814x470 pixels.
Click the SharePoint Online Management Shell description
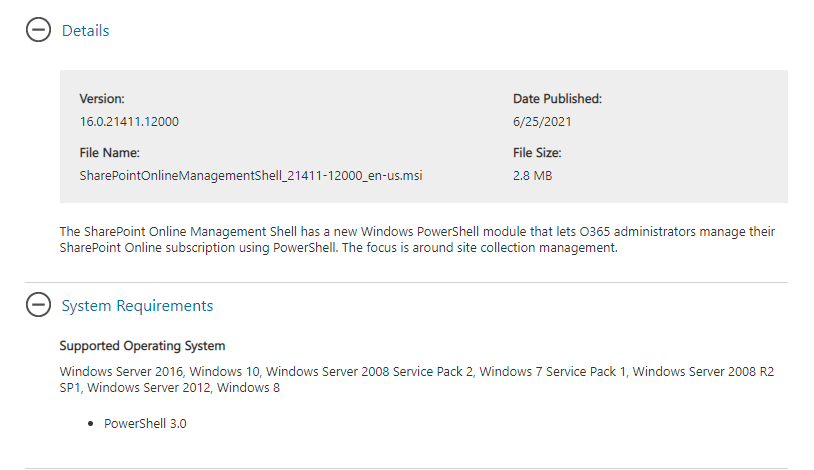coord(417,232)
